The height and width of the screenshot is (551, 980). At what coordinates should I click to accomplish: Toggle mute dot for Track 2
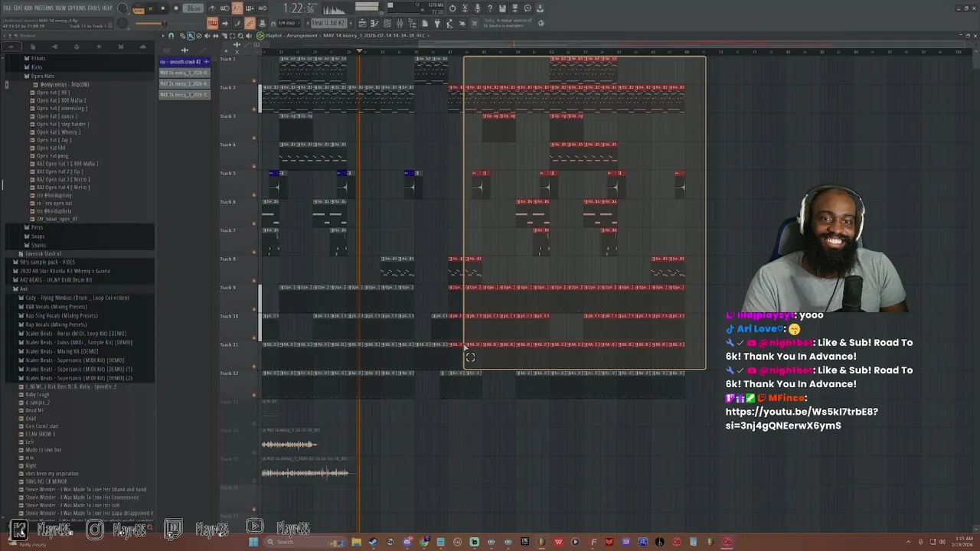tap(254, 109)
